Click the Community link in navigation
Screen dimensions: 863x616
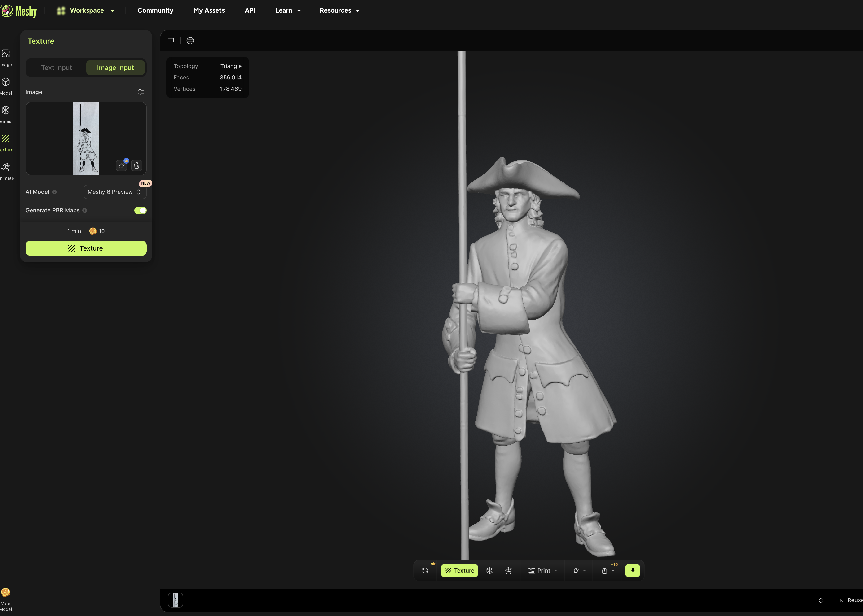(155, 11)
